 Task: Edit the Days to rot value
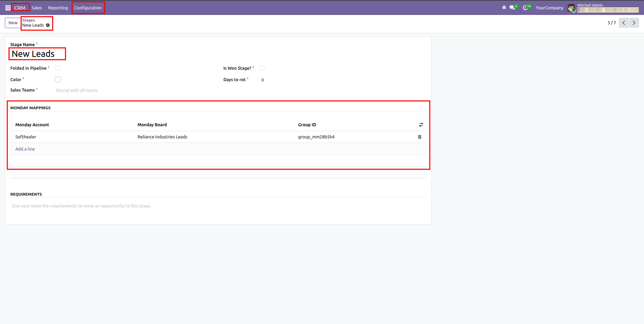point(262,80)
